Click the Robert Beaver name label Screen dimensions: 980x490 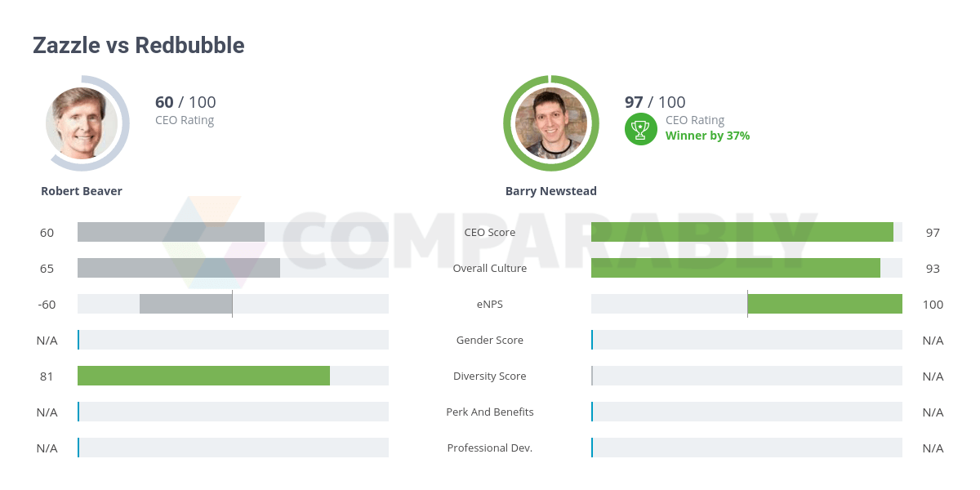(x=82, y=191)
